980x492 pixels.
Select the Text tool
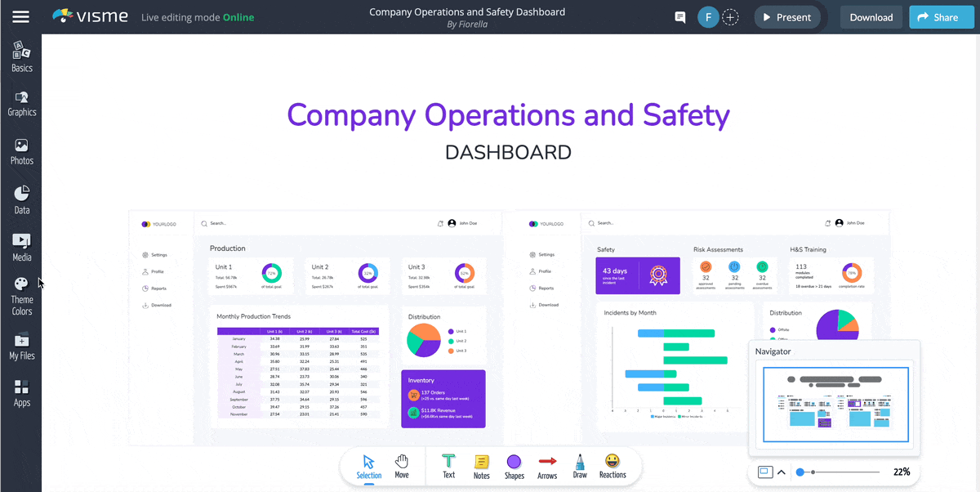coord(448,467)
